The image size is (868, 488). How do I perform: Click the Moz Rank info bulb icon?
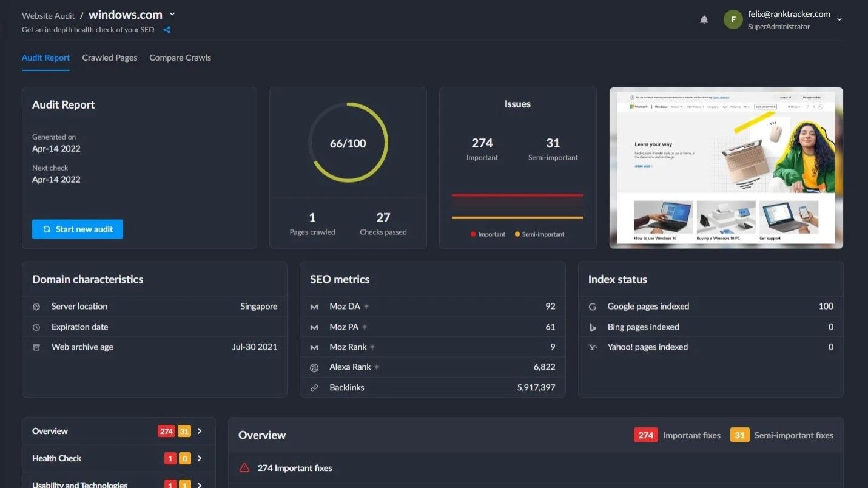pyautogui.click(x=372, y=347)
